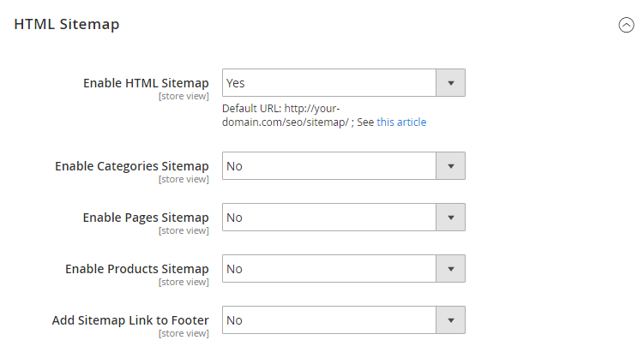This screenshot has height=358, width=644.
Task: Click the Enable HTML Sitemap label
Action: (146, 83)
